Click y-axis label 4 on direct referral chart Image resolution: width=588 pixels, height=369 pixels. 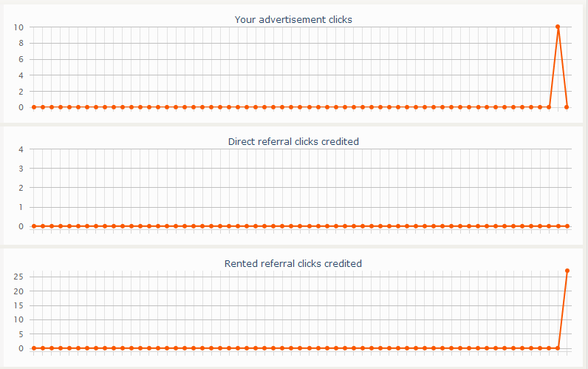coord(21,149)
